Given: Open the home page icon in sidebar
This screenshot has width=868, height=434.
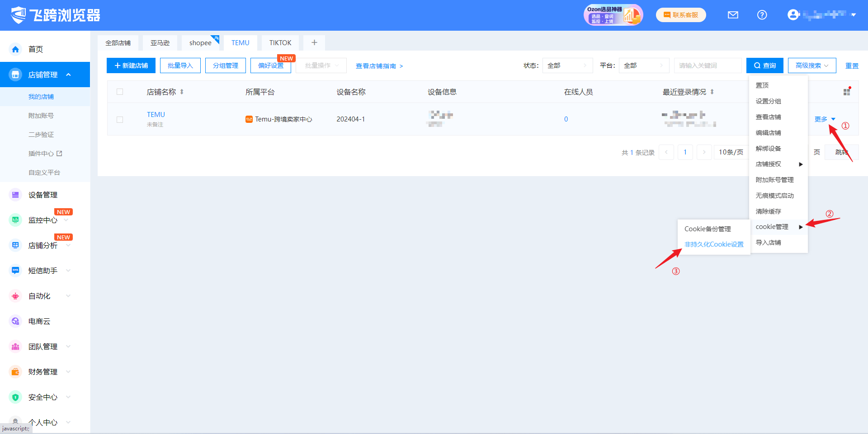Looking at the screenshot, I should pyautogui.click(x=16, y=49).
